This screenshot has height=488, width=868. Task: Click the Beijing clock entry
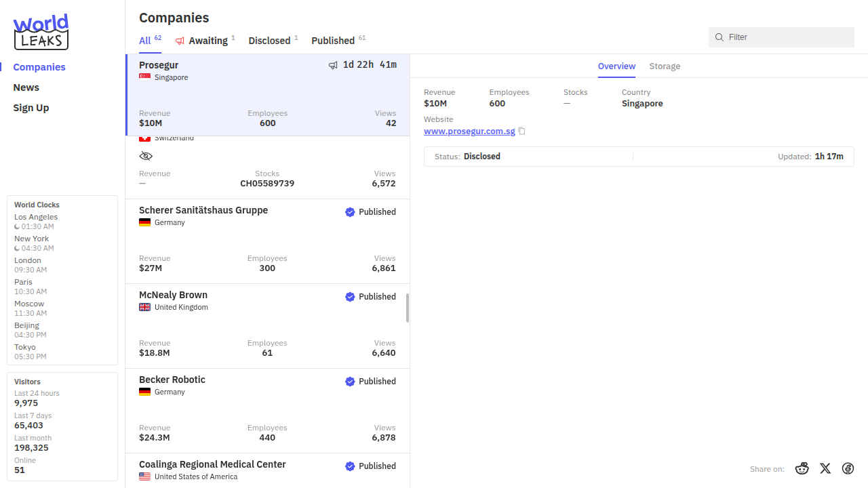point(31,330)
